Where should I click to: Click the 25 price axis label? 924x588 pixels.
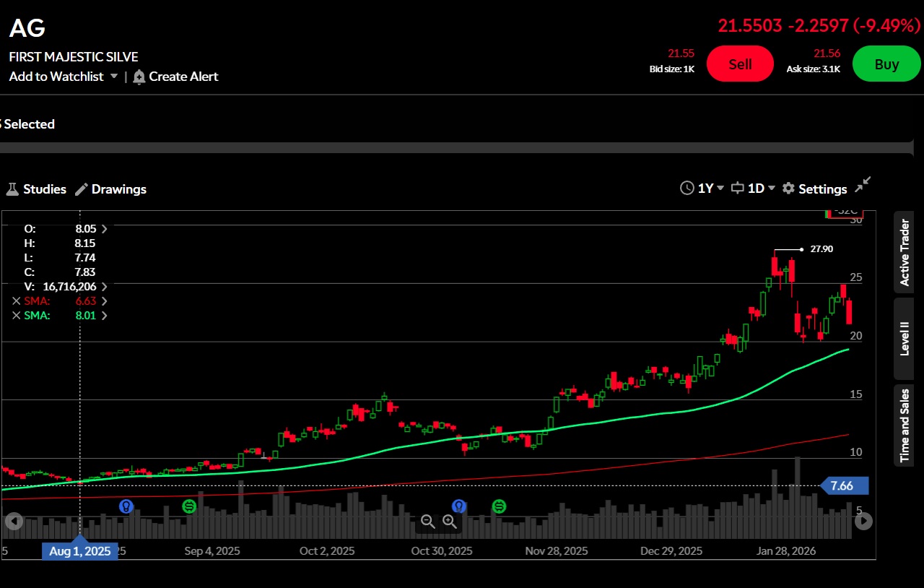coord(856,277)
